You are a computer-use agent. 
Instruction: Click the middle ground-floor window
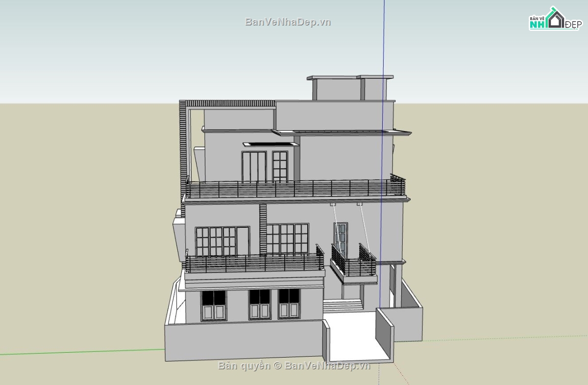(x=260, y=304)
